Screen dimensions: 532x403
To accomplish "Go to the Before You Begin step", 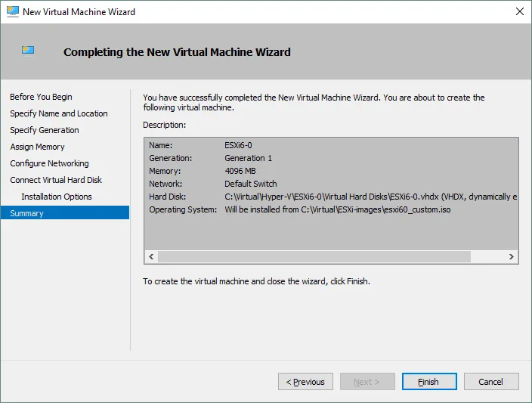I will (x=41, y=97).
